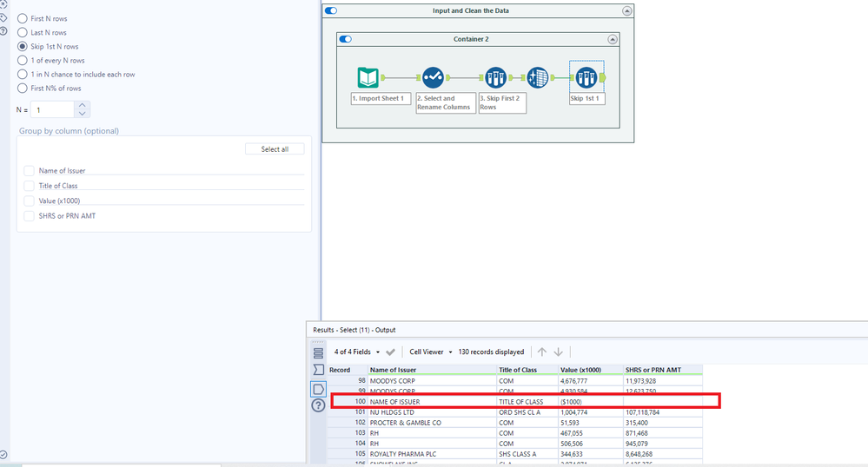Click the Select all button
868x467 pixels.
tap(275, 148)
